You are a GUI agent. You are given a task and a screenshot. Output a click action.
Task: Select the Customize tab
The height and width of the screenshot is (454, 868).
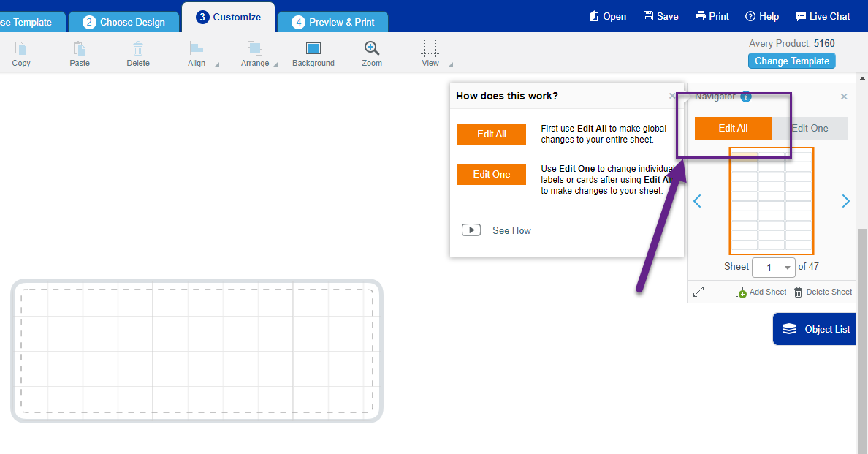(x=228, y=17)
